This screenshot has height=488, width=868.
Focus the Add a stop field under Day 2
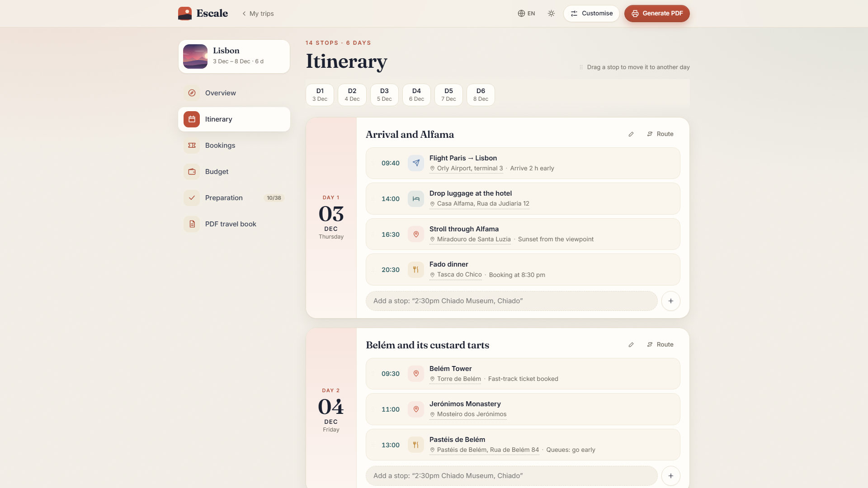[x=511, y=476]
